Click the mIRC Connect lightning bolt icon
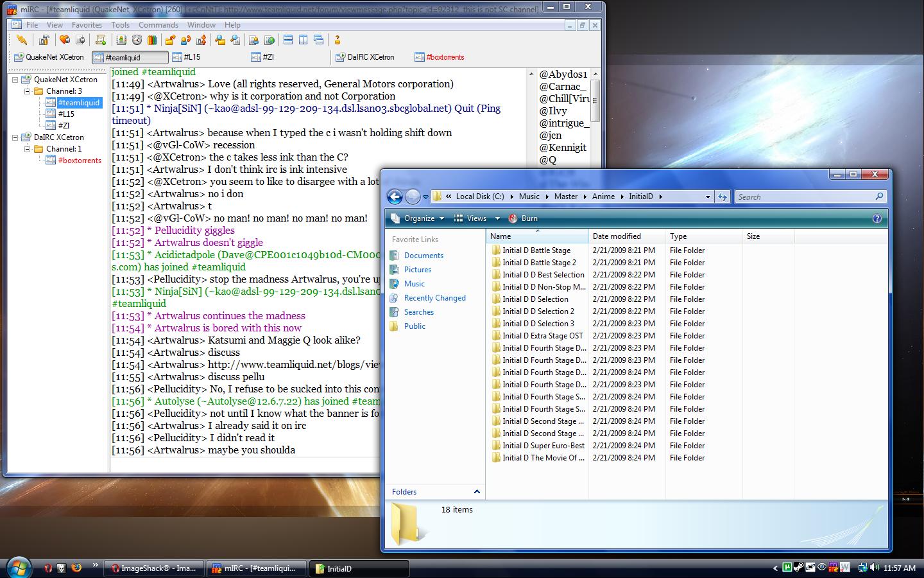The height and width of the screenshot is (578, 924). (x=21, y=40)
